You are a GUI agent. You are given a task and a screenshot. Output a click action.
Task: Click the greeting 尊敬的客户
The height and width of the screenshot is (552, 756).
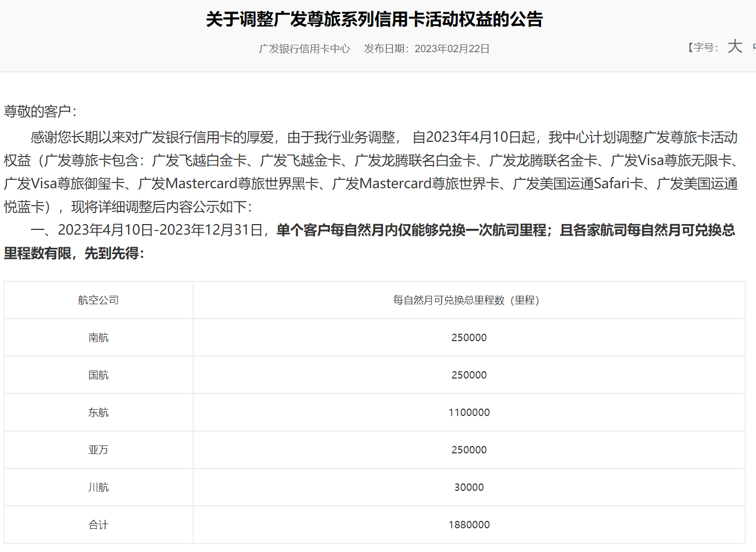[x=37, y=112]
